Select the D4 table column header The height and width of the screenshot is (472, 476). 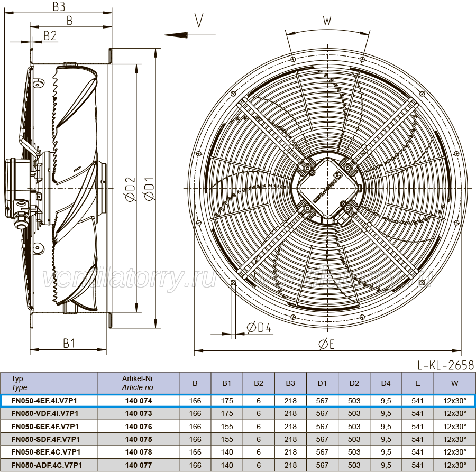(x=386, y=383)
